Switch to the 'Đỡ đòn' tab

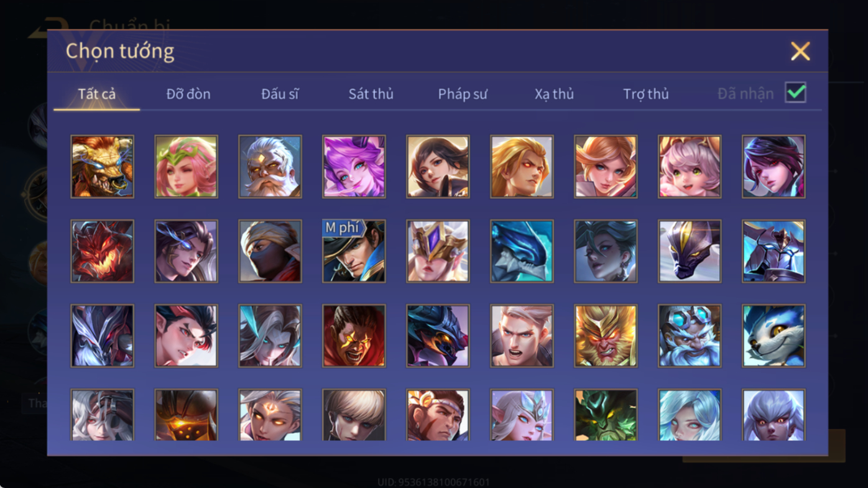[188, 94]
